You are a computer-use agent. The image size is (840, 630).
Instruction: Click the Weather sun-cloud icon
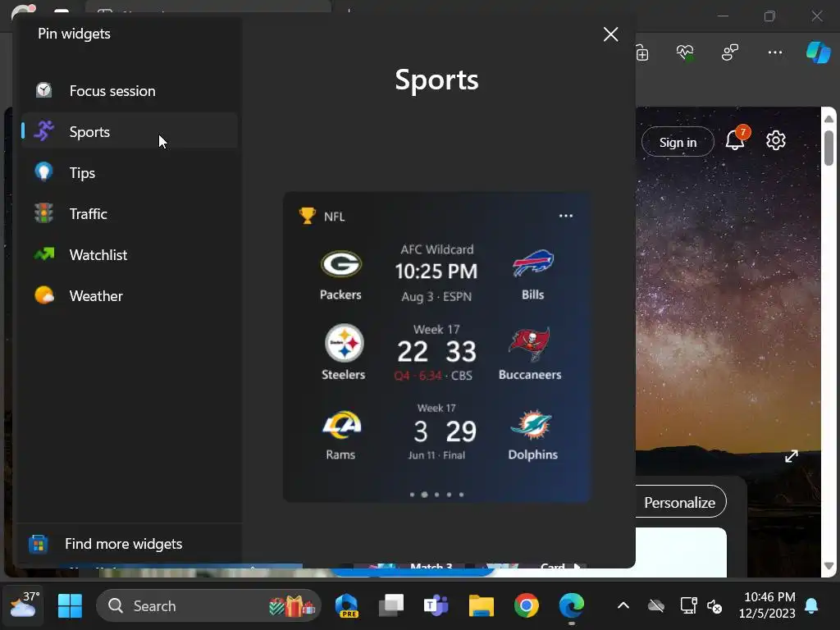click(x=44, y=295)
